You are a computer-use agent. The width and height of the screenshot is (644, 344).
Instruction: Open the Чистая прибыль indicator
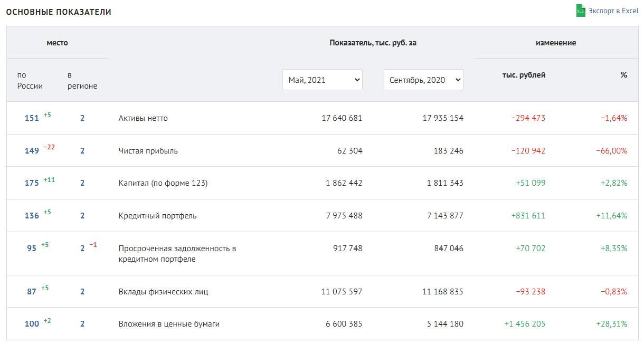(148, 151)
